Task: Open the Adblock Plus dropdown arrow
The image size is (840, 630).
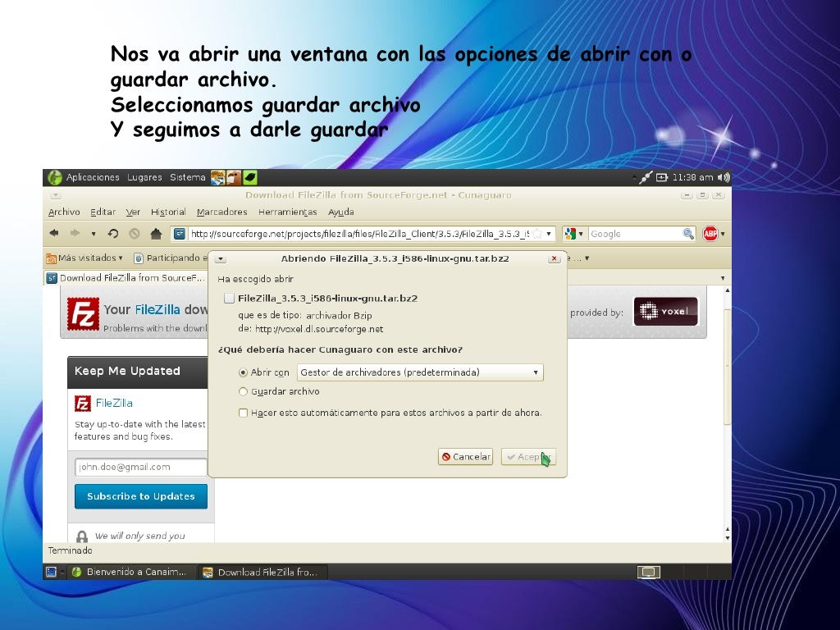Action: (723, 234)
